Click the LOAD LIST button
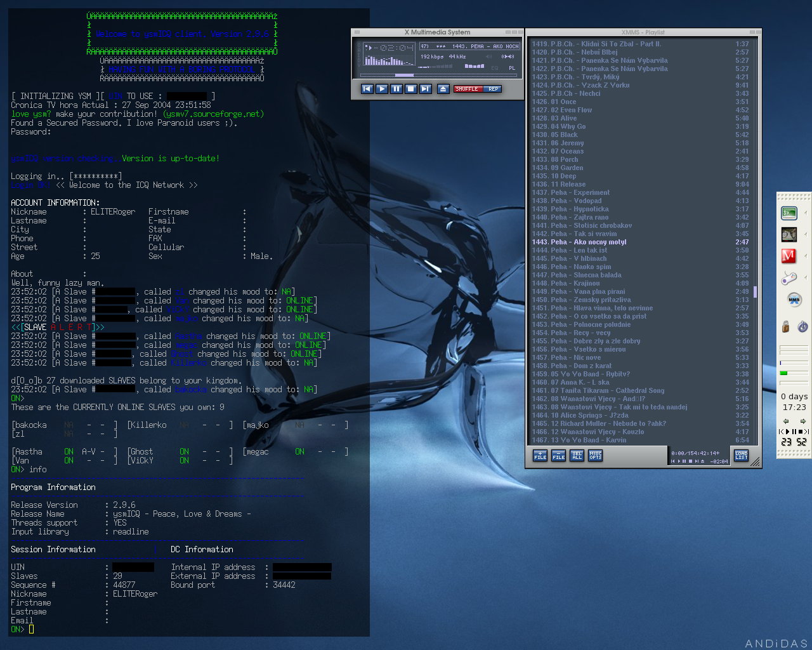This screenshot has height=650, width=812. click(741, 455)
